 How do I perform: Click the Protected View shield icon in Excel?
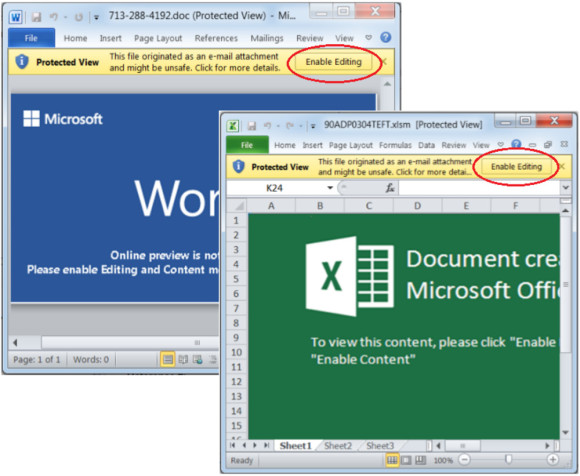point(239,166)
